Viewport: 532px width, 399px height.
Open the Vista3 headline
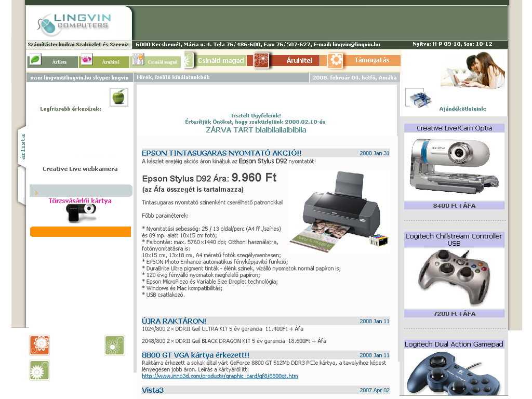153,390
